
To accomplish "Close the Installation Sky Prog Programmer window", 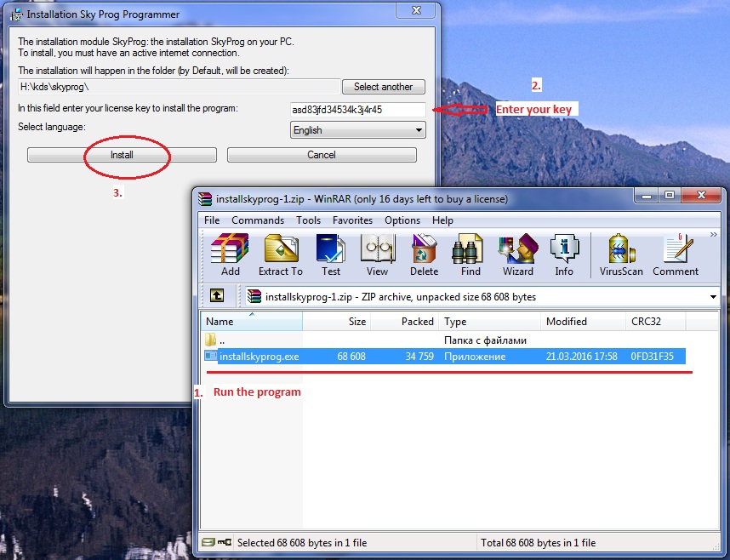I will (416, 10).
